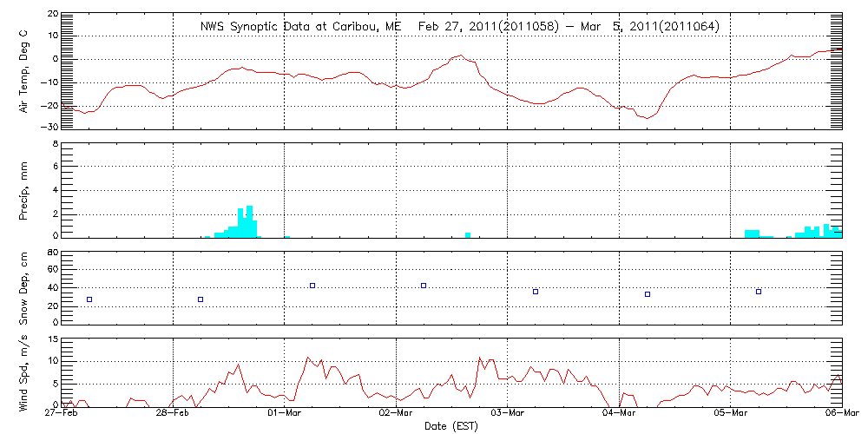868x434 pixels.
Task: Click the snow depth square marker for 05-Mar
Action: point(759,292)
